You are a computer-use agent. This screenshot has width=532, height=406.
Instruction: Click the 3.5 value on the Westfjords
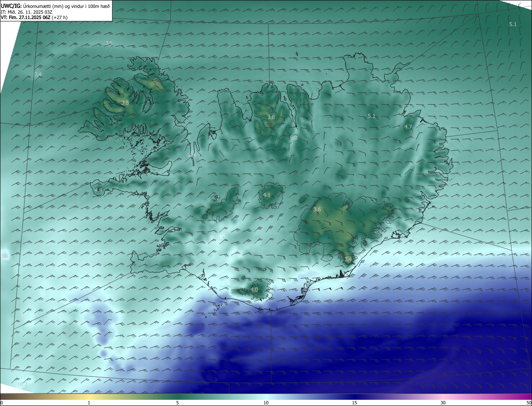(x=125, y=102)
